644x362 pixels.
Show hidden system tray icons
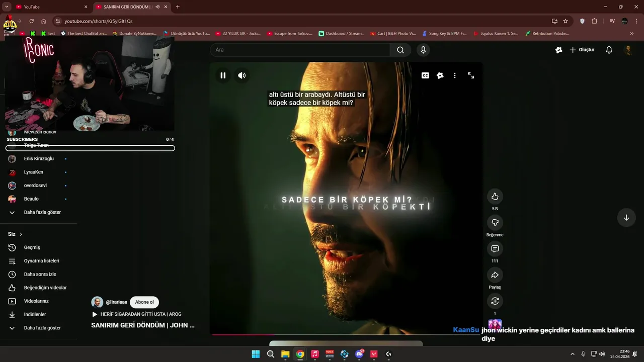click(572, 354)
